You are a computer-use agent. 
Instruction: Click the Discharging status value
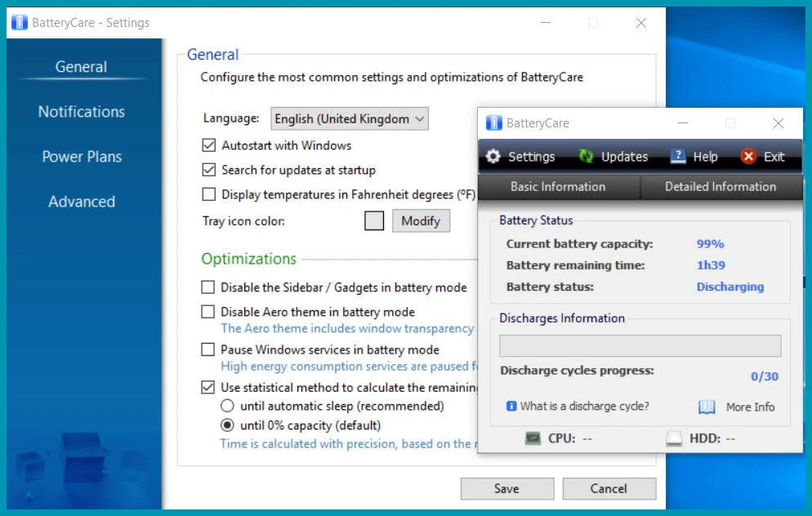[x=730, y=287]
